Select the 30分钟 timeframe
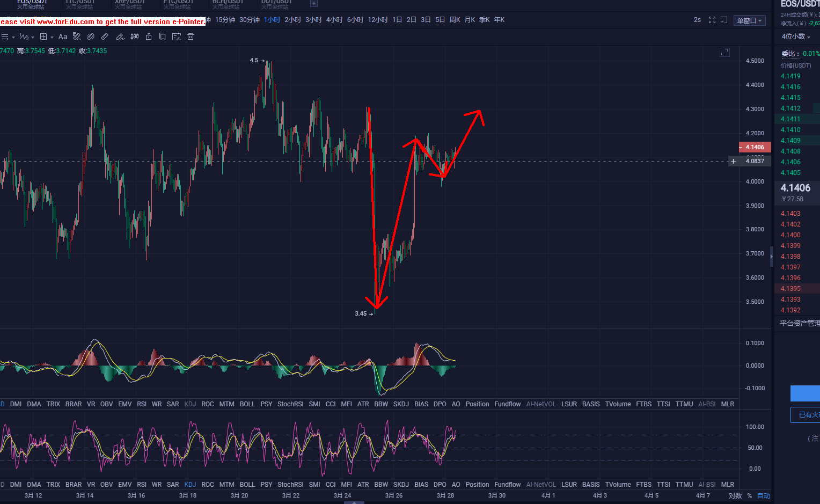 (249, 20)
